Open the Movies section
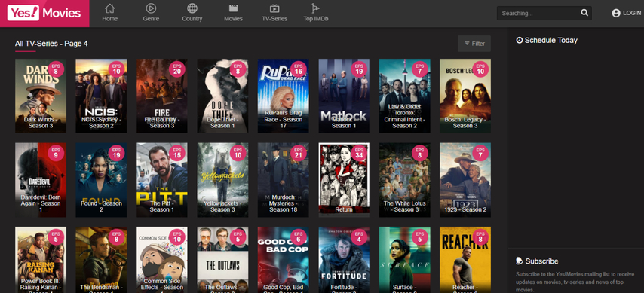The image size is (644, 293). pyautogui.click(x=233, y=13)
